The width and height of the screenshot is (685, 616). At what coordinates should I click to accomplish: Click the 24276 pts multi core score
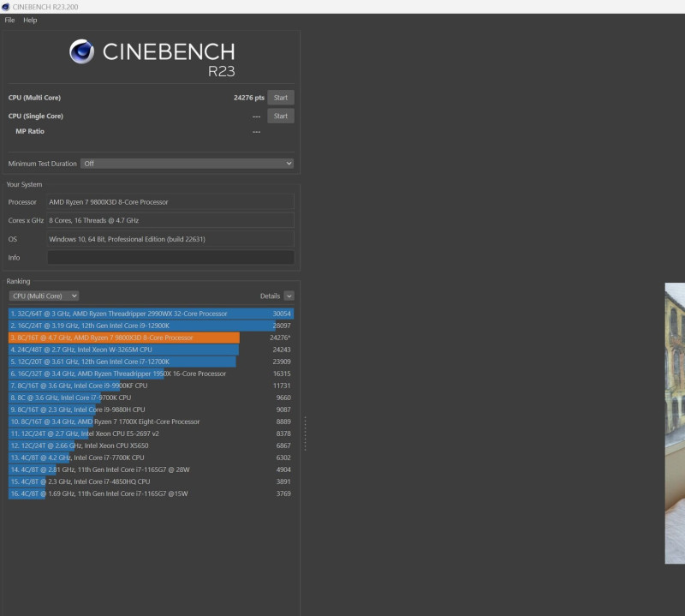[249, 98]
